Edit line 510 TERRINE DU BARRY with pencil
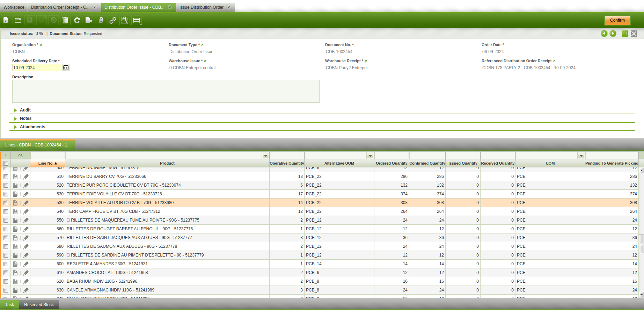This screenshot has width=644, height=310. tap(26, 177)
